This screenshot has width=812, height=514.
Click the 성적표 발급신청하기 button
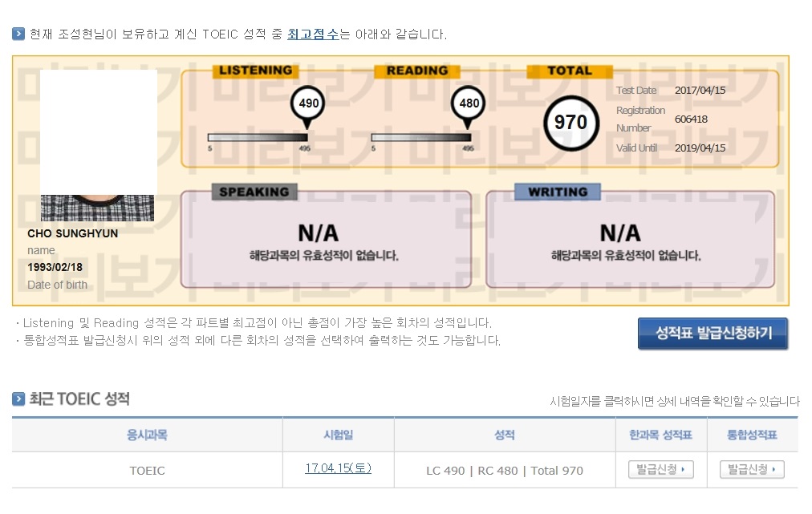click(x=713, y=333)
